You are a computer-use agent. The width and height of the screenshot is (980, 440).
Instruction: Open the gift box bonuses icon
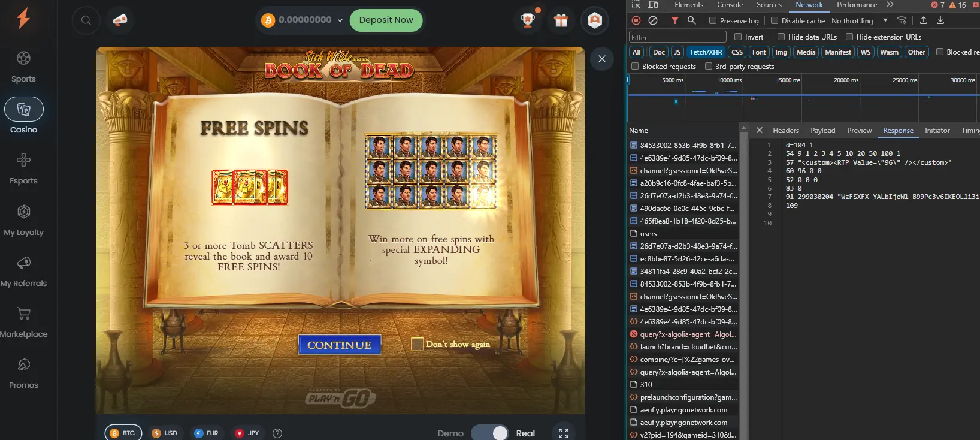point(561,20)
